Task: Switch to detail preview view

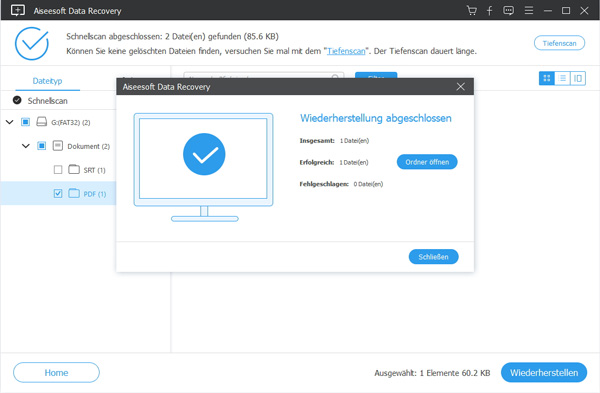Action: [x=578, y=78]
